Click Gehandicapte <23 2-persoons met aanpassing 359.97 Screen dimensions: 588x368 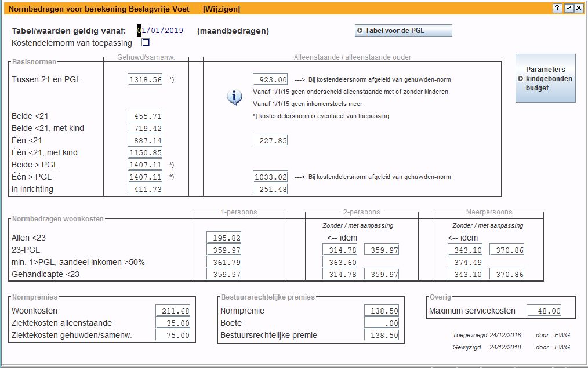(x=382, y=274)
